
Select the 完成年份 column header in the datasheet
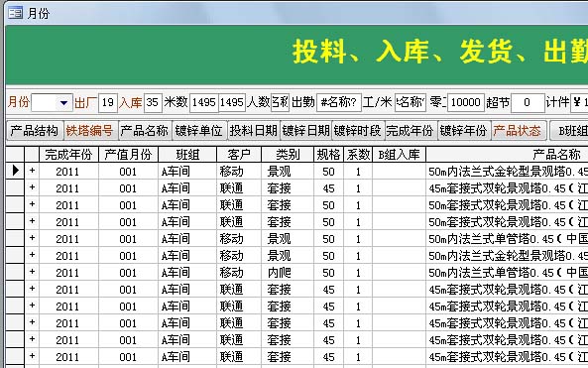68,154
